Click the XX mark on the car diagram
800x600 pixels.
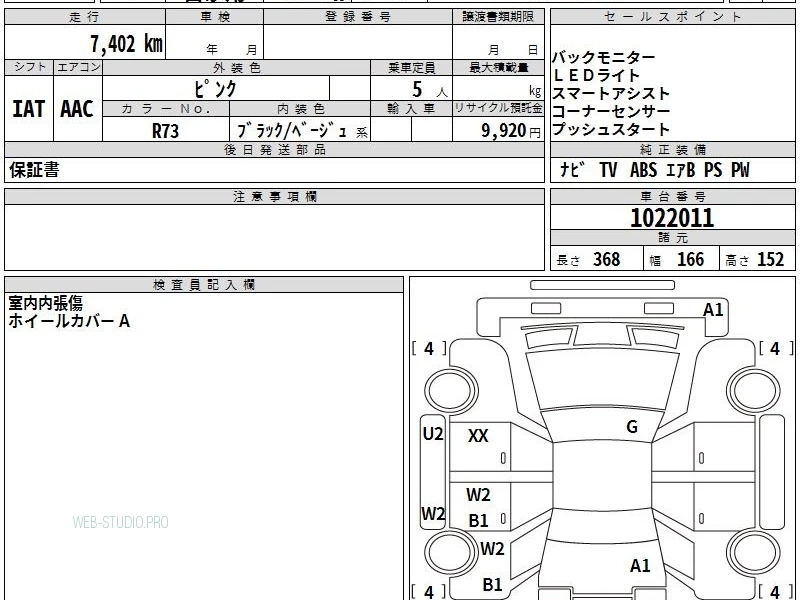pos(478,436)
